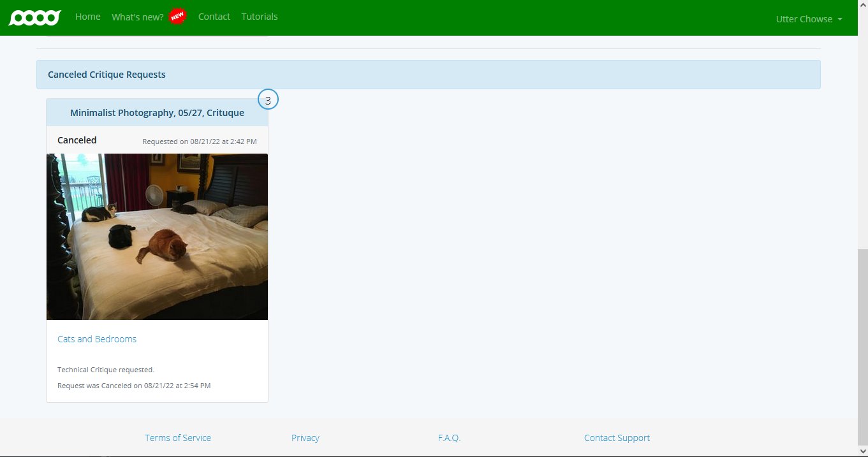
Task: Click the red NEW badge icon
Action: click(177, 17)
